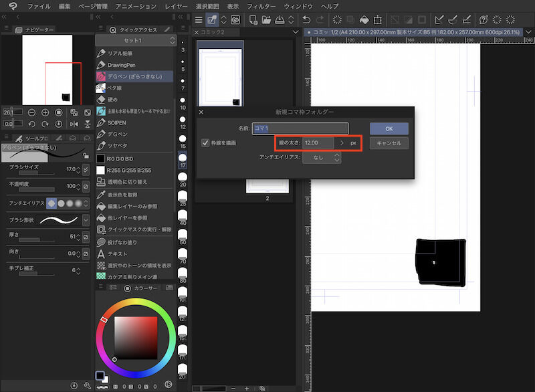The image size is (535, 392).
Task: Select the white R:255 G:255 B:255 swatch
Action: pos(134,170)
